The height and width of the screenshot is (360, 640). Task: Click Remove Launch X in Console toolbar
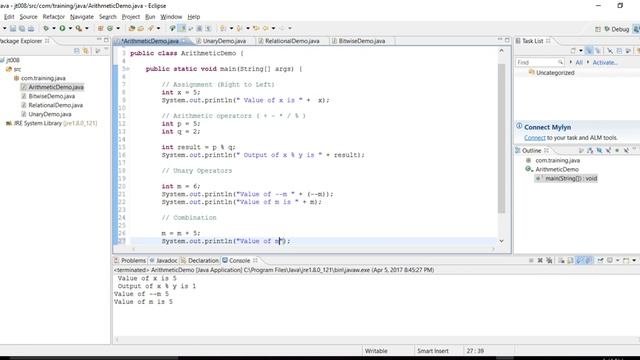tap(540, 260)
